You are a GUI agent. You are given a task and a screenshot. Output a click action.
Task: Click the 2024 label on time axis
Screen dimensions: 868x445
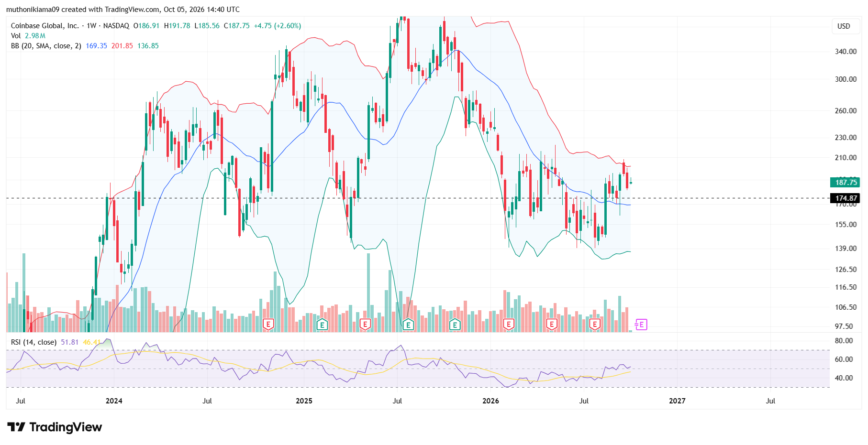[114, 401]
